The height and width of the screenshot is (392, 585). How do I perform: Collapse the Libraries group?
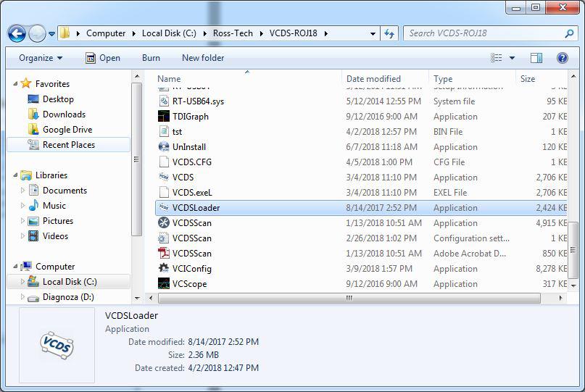(x=16, y=175)
